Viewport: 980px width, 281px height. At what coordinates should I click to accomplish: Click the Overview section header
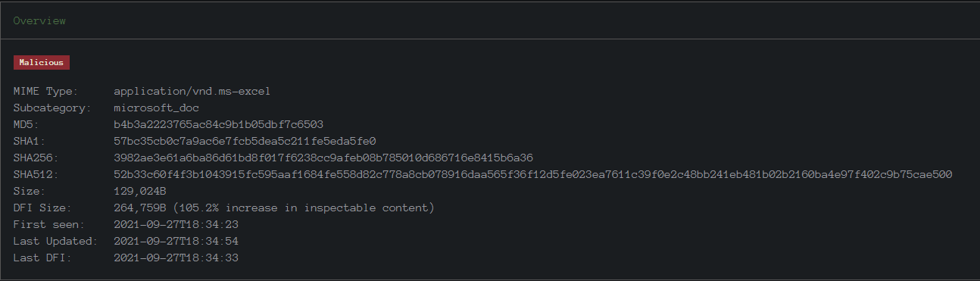tap(39, 20)
